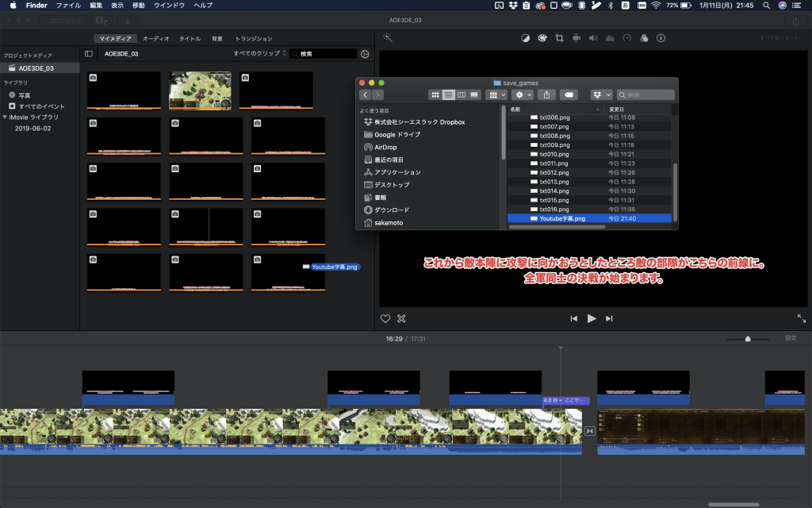This screenshot has width=812, height=508.
Task: Go forward in the Finder window
Action: (x=377, y=95)
